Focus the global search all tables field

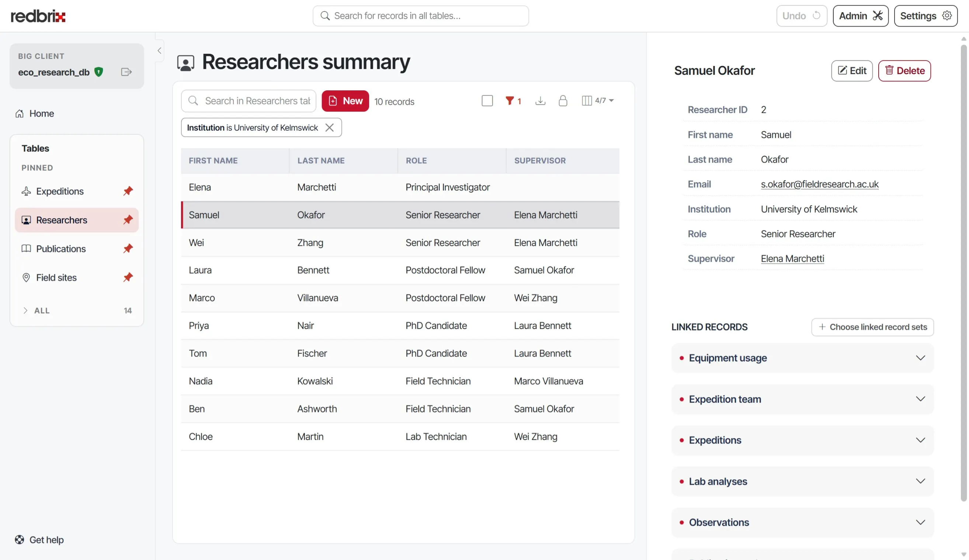[x=421, y=16]
